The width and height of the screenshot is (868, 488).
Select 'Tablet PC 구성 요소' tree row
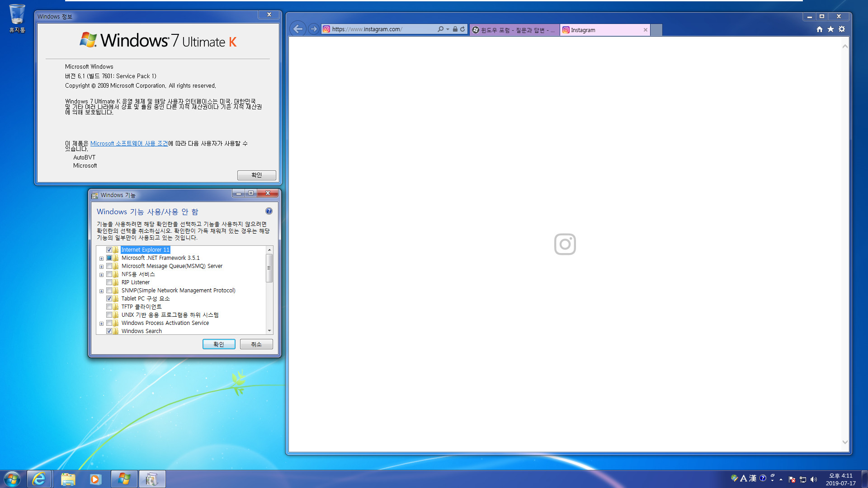pyautogui.click(x=146, y=299)
